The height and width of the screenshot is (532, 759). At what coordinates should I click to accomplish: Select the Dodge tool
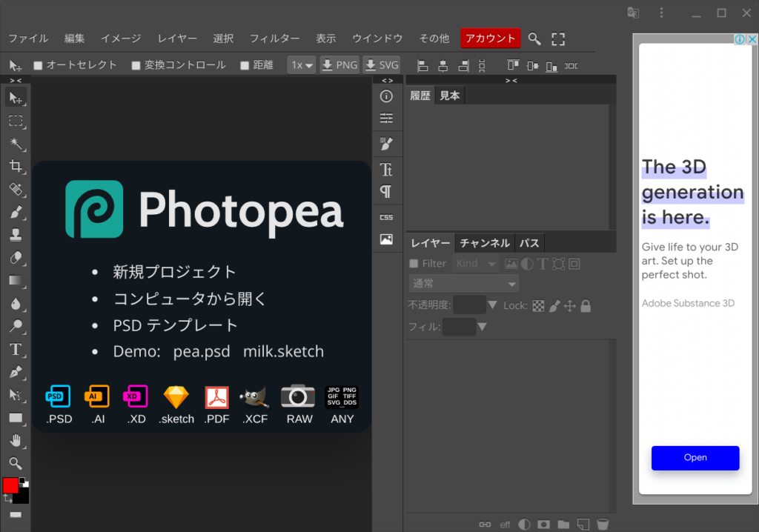16,326
